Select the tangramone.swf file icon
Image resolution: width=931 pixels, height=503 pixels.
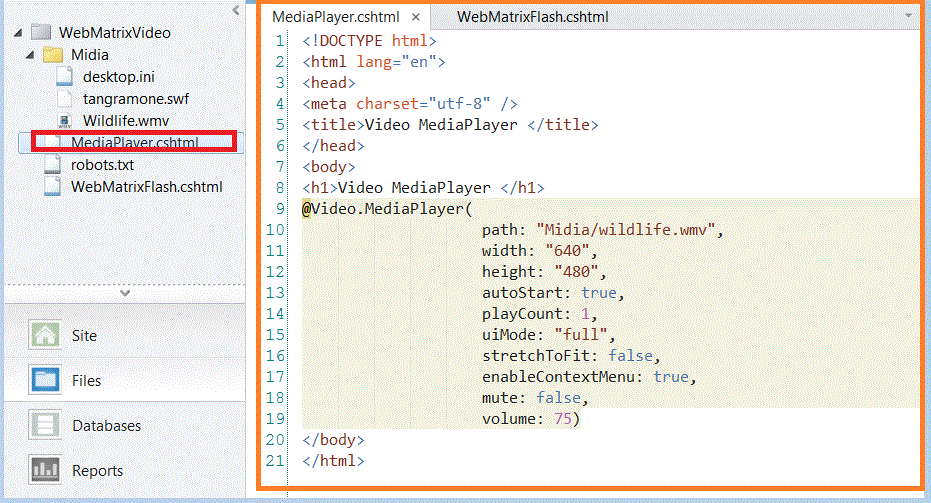coord(64,99)
